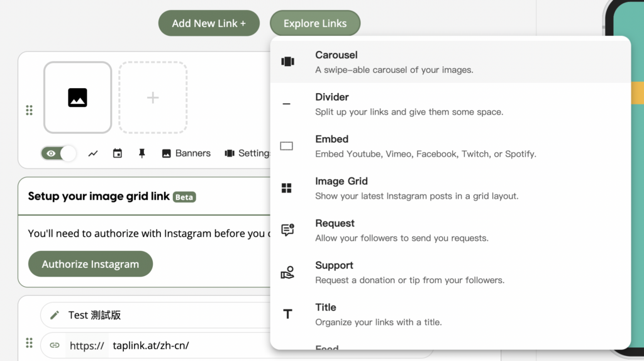Open the schedule calendar icon
The image size is (644, 361).
118,153
